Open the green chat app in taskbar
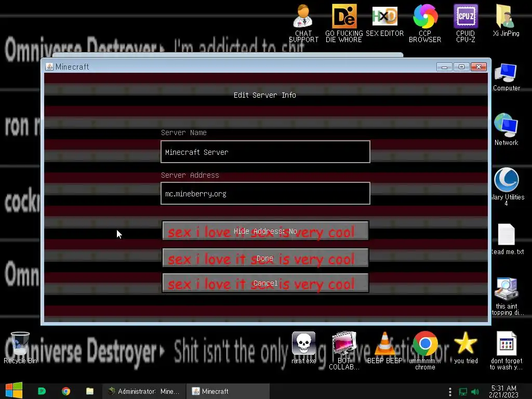This screenshot has width=532, height=399. click(x=42, y=391)
